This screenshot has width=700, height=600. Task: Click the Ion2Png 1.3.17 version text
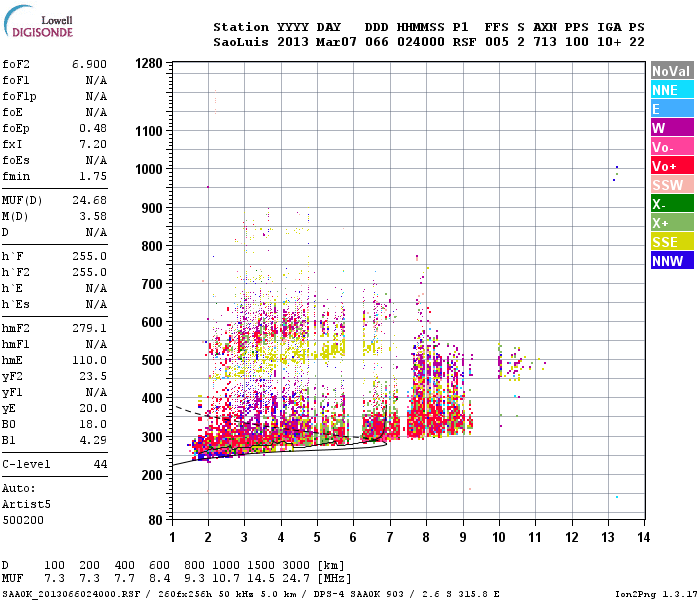click(x=656, y=594)
